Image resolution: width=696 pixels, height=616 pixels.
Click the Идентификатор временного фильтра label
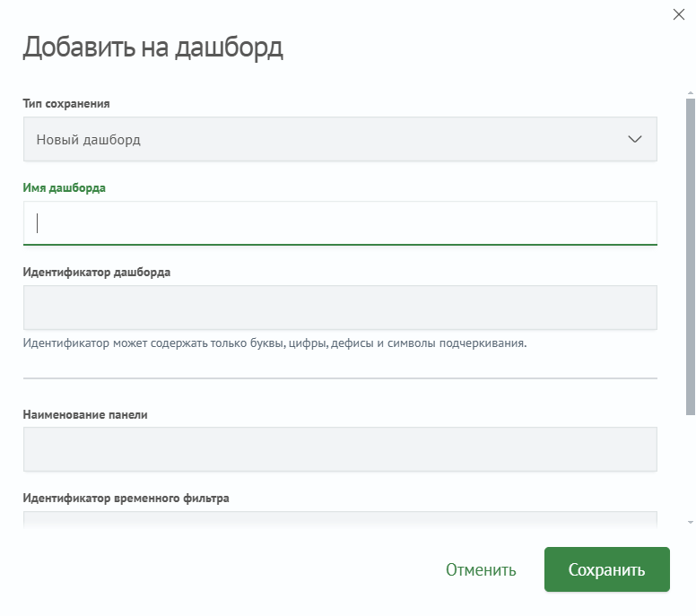click(x=126, y=498)
